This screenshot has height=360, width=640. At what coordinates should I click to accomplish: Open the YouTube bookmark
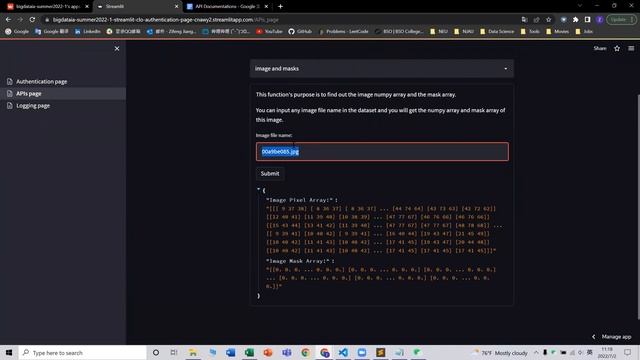(x=269, y=31)
